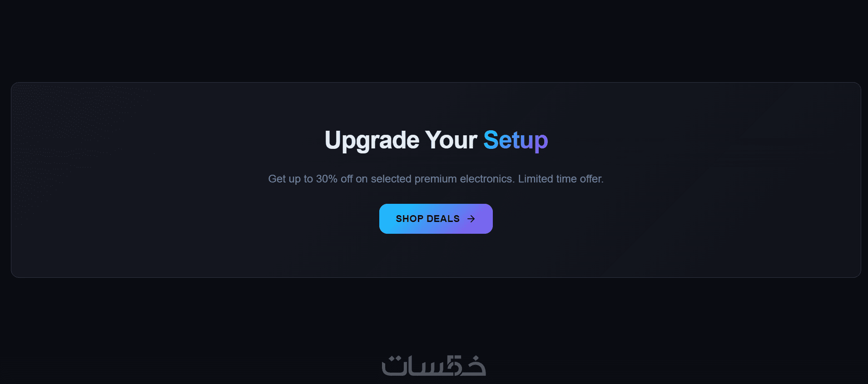Click the Khamsat Arabic logo at bottom
868x384 pixels.
(x=434, y=365)
